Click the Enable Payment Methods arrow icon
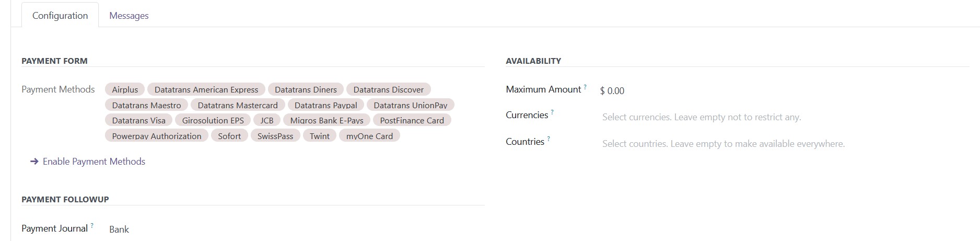 pyautogui.click(x=34, y=162)
